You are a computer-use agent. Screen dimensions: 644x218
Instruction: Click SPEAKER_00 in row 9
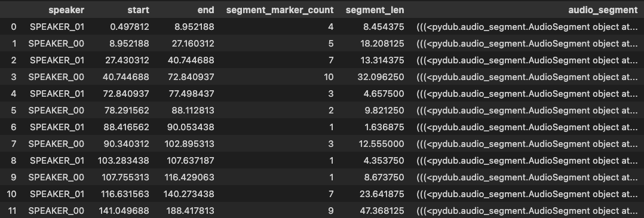(x=56, y=177)
